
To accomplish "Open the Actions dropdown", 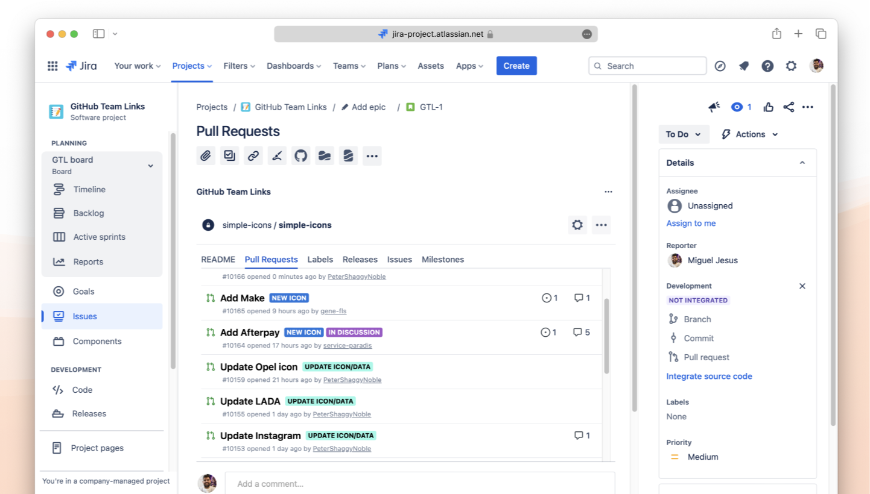I will coord(750,134).
